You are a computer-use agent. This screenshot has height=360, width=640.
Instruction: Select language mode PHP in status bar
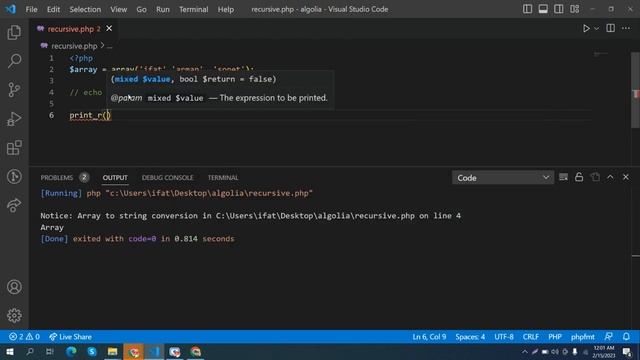555,337
